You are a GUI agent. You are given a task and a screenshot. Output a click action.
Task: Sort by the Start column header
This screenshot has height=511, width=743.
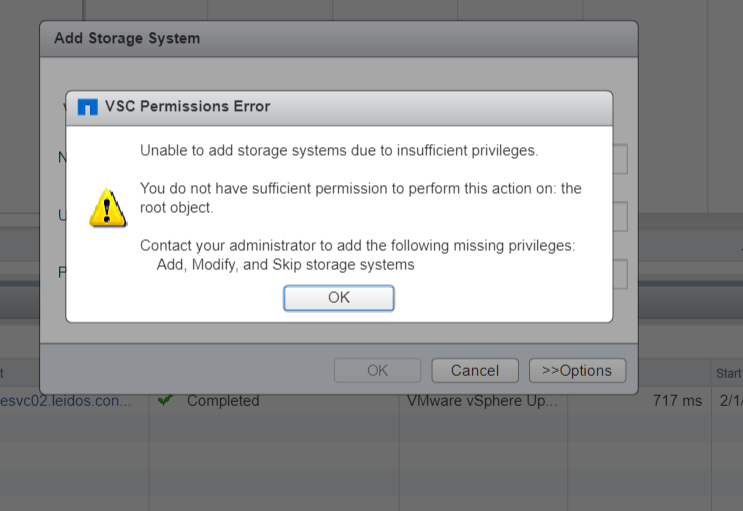tap(727, 373)
